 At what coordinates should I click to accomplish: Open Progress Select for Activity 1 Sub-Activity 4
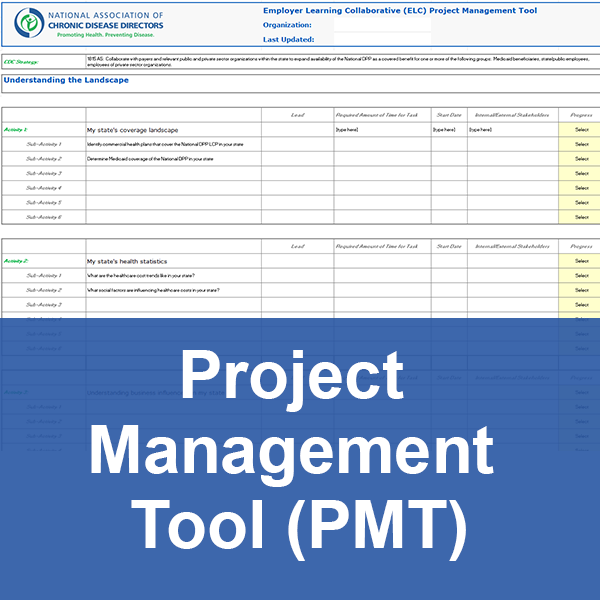click(581, 188)
